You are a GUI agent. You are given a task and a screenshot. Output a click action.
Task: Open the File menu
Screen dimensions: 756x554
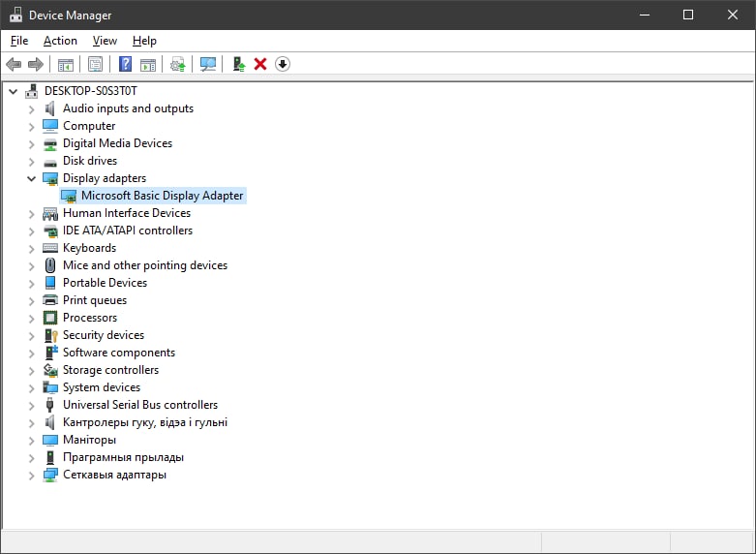click(x=19, y=41)
